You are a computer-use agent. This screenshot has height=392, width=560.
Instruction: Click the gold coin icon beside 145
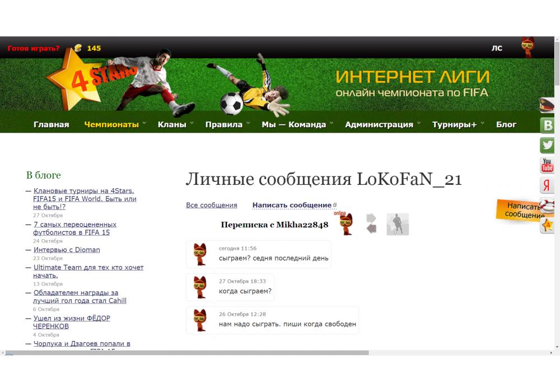77,48
